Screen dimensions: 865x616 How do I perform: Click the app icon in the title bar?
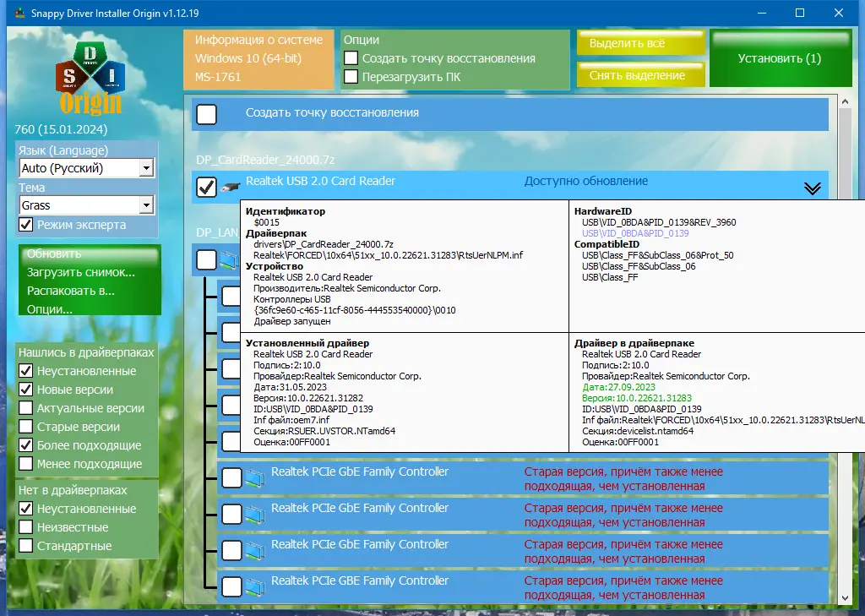click(19, 13)
